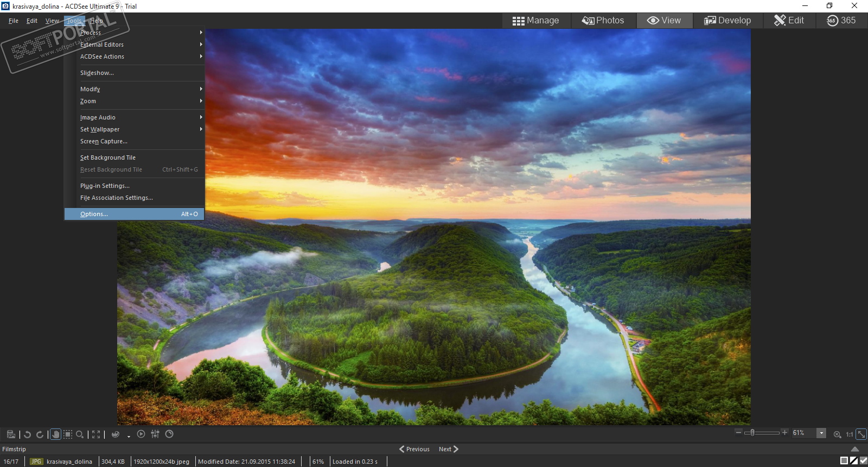Image resolution: width=868 pixels, height=467 pixels.
Task: Expand the Modify submenu
Action: point(135,89)
